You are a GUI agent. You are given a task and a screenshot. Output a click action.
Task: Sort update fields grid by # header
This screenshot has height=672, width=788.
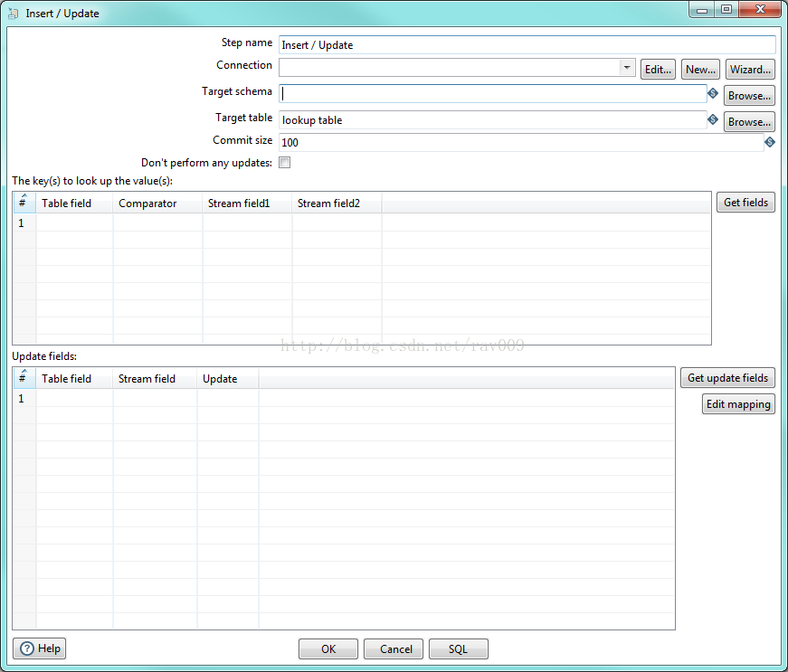(x=24, y=378)
